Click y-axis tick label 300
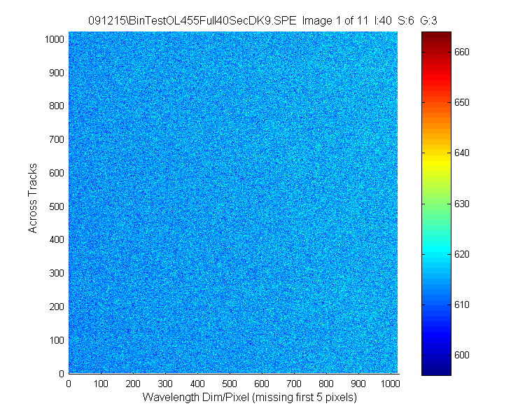 tap(57, 273)
